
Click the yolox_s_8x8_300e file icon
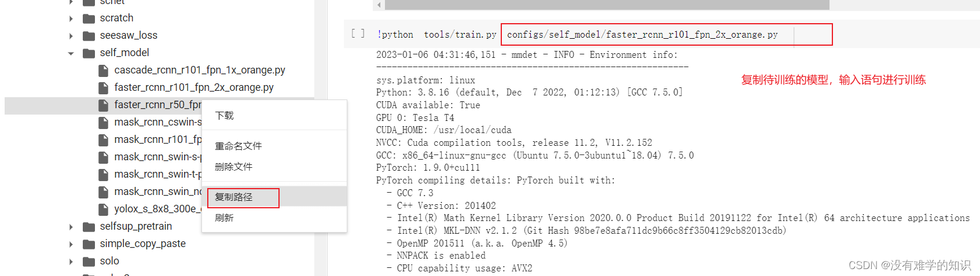coord(104,209)
